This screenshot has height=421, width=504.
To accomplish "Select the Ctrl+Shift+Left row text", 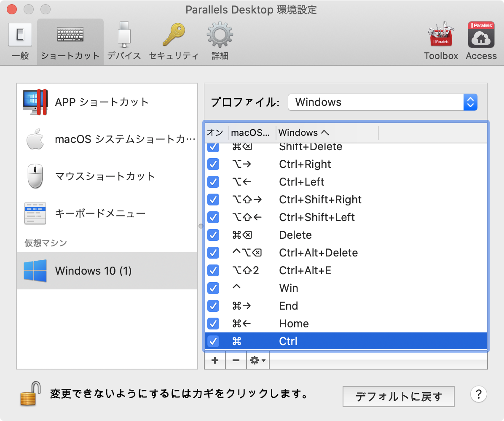I will (317, 217).
